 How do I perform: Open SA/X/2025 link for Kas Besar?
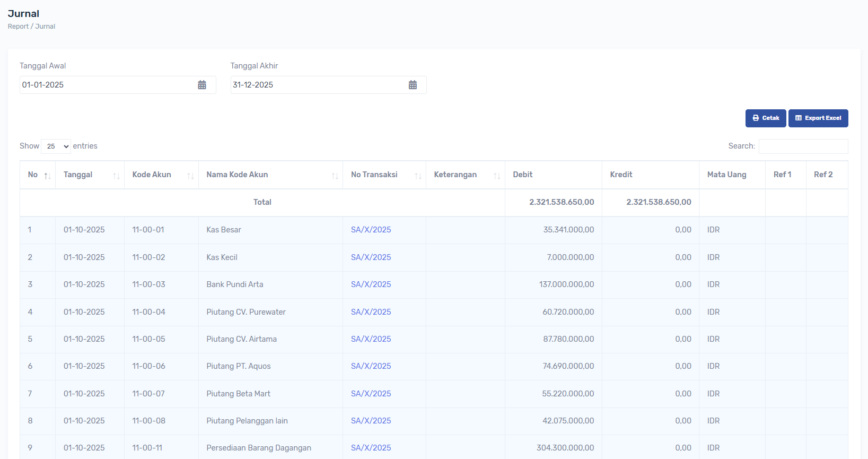tap(371, 230)
